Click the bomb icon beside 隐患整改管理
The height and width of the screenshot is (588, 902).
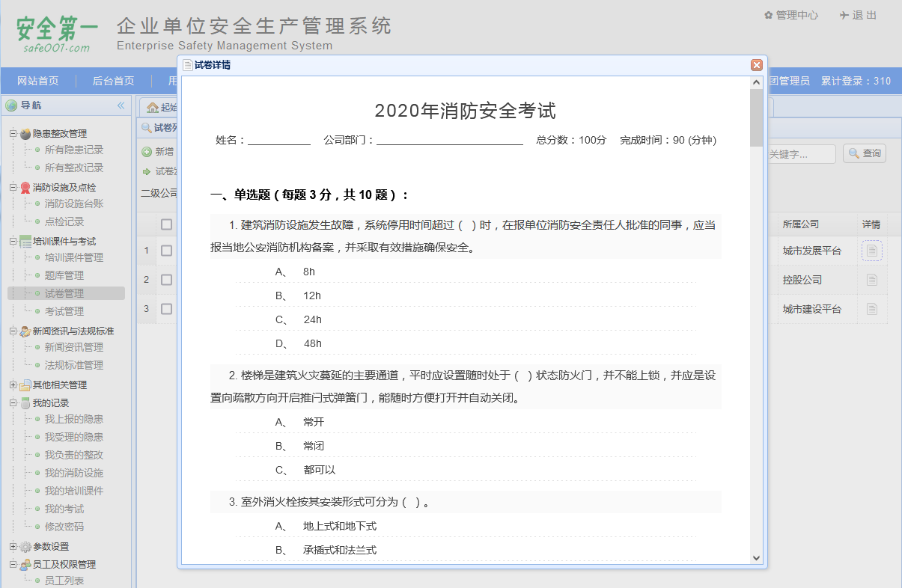pos(25,134)
